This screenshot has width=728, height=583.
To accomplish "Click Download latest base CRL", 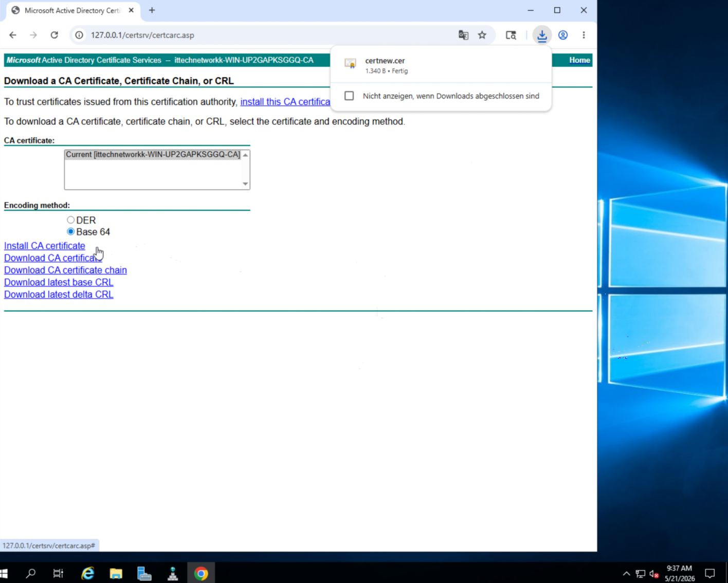I will tap(59, 282).
